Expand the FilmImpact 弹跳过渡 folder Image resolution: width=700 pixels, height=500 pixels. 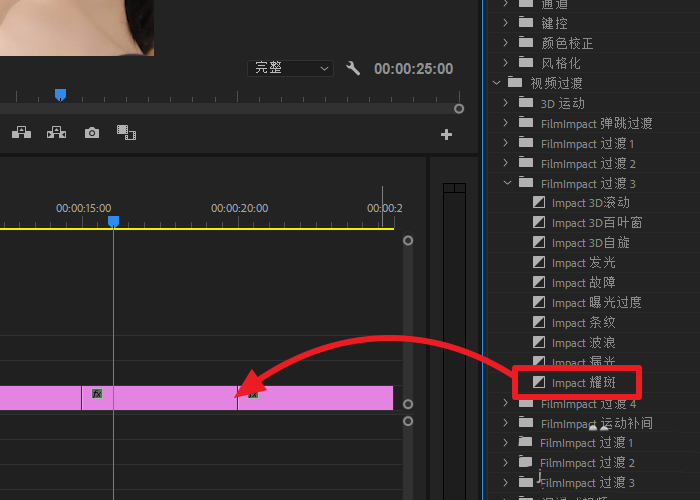[x=507, y=123]
